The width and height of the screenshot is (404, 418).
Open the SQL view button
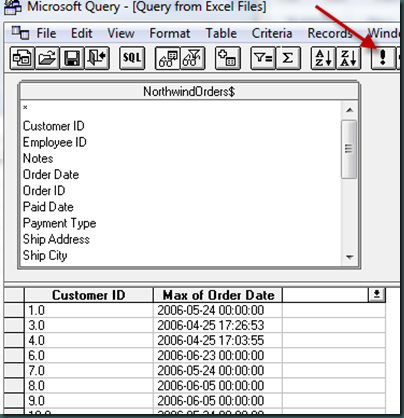(132, 58)
